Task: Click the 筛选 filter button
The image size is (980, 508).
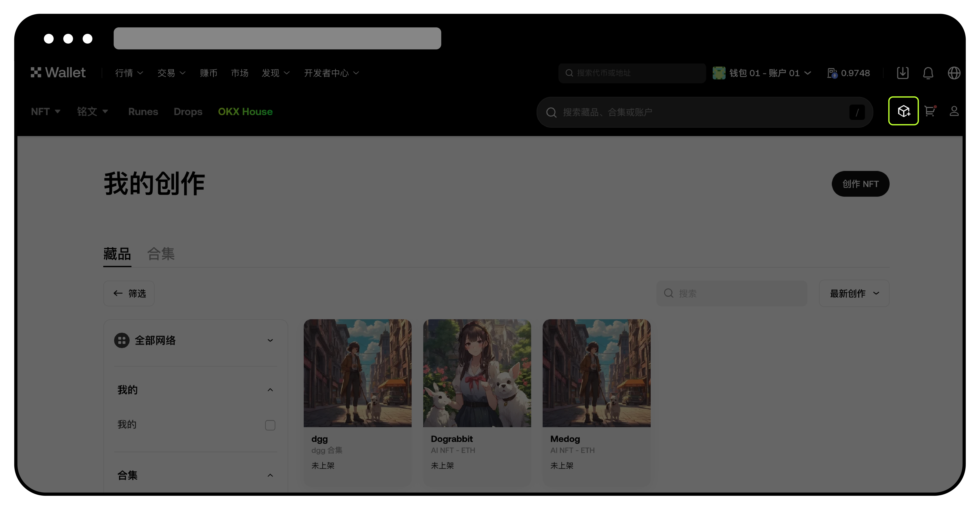Action: 129,293
